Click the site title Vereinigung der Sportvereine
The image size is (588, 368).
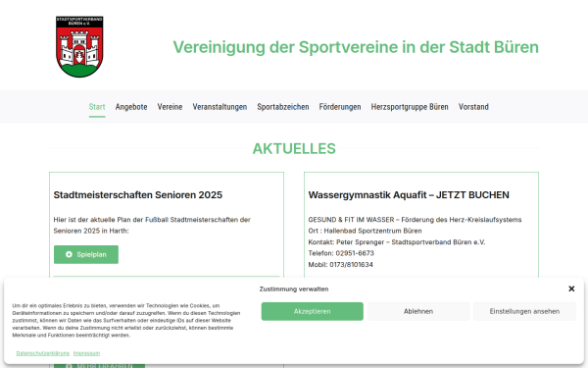click(356, 47)
